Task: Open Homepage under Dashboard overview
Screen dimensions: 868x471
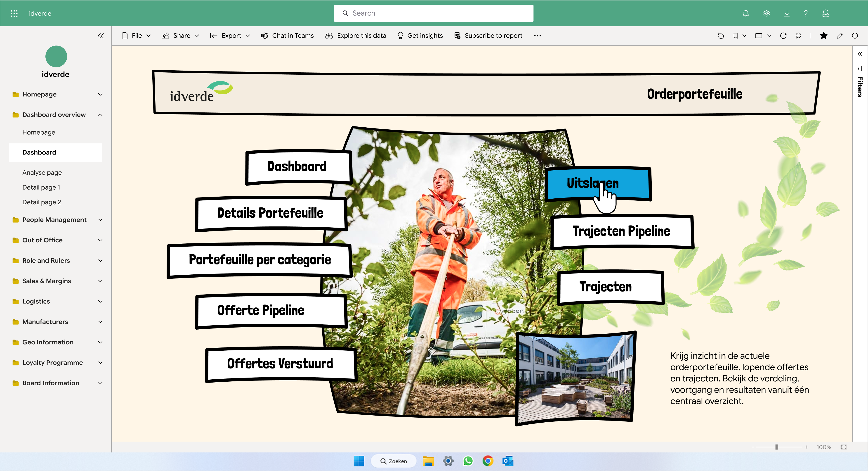Action: (39, 133)
